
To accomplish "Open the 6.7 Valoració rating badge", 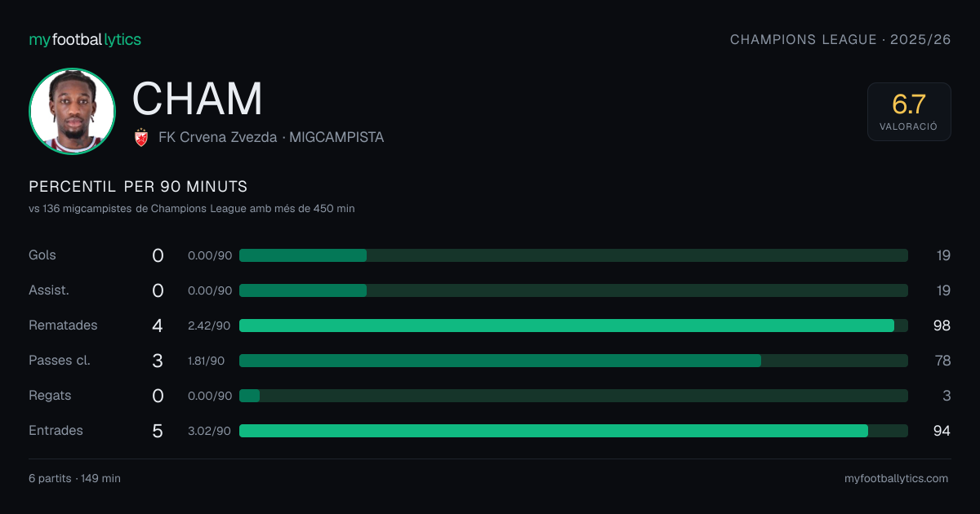I will click(x=909, y=112).
